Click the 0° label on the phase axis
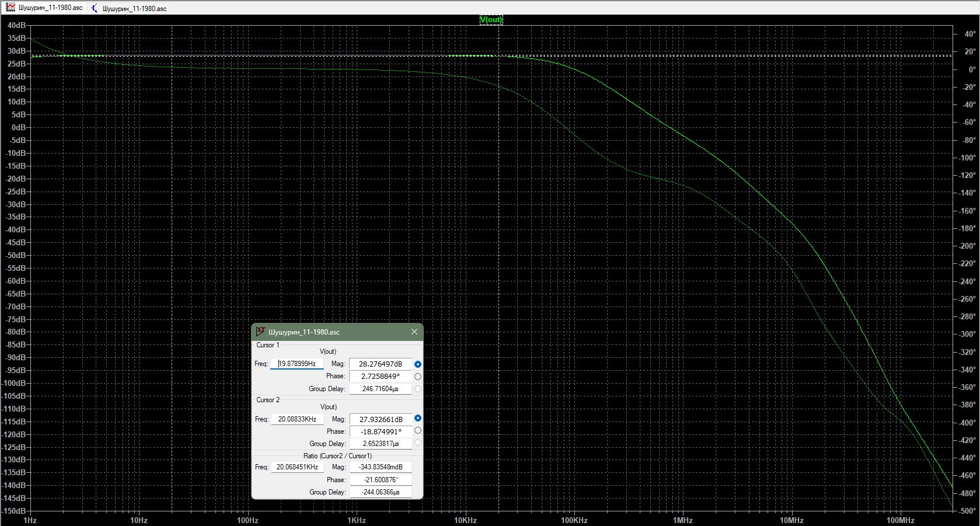This screenshot has width=980, height=526. 972,69
